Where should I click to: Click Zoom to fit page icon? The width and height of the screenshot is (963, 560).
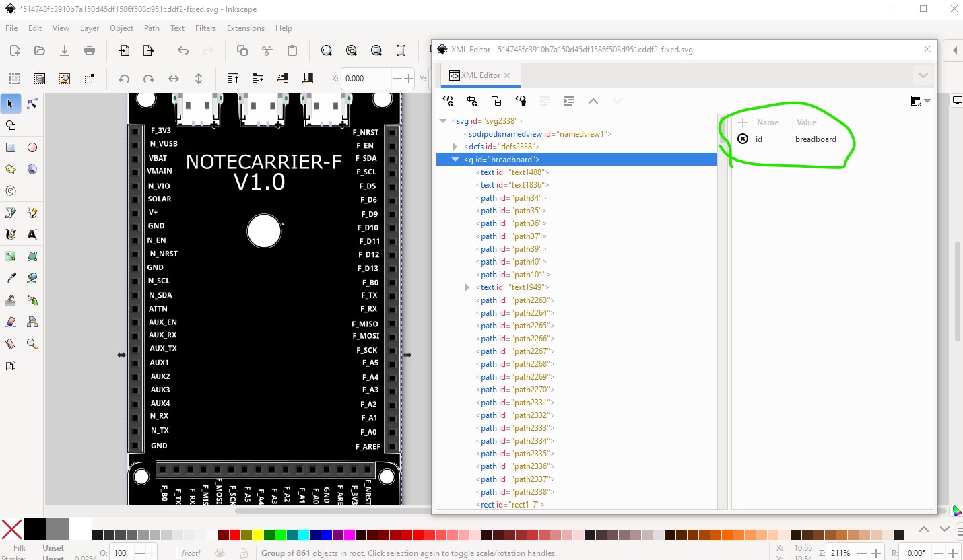point(376,50)
